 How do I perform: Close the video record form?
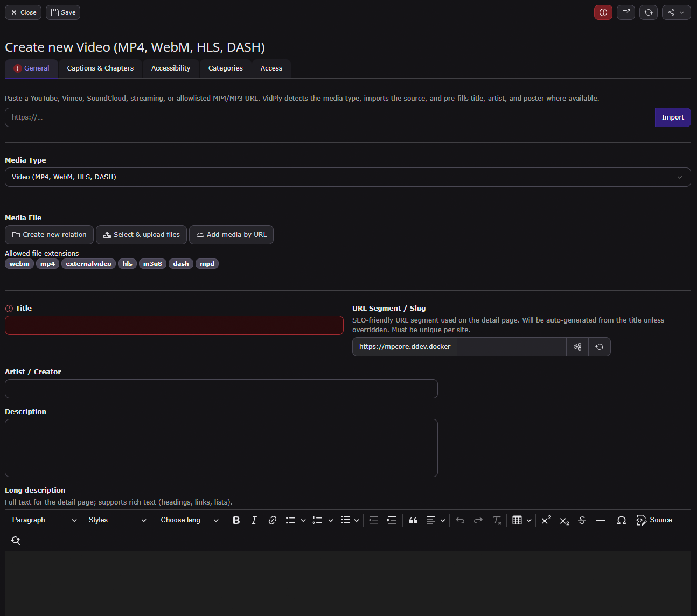[x=23, y=12]
